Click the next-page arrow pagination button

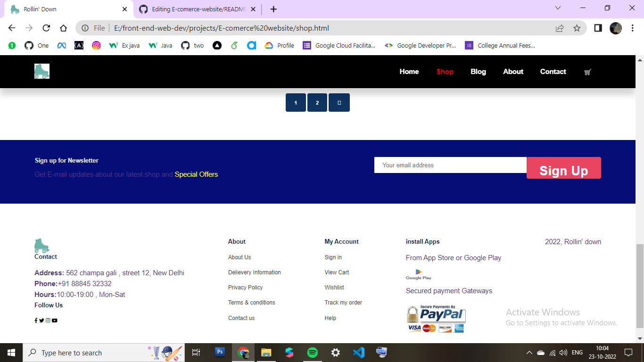(339, 103)
